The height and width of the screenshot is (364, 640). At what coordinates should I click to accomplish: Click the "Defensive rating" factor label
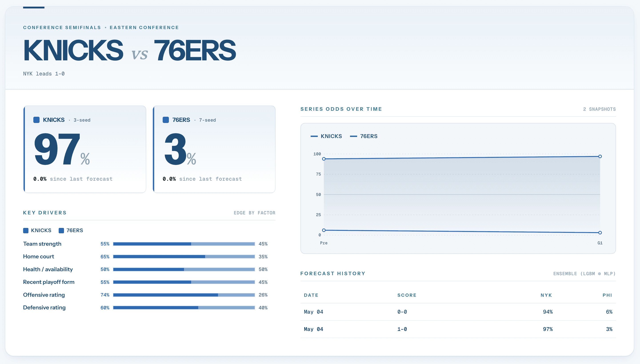point(44,308)
